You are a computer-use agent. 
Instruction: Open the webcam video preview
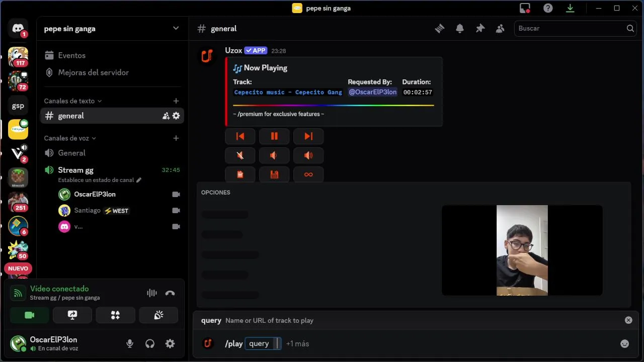(522, 250)
